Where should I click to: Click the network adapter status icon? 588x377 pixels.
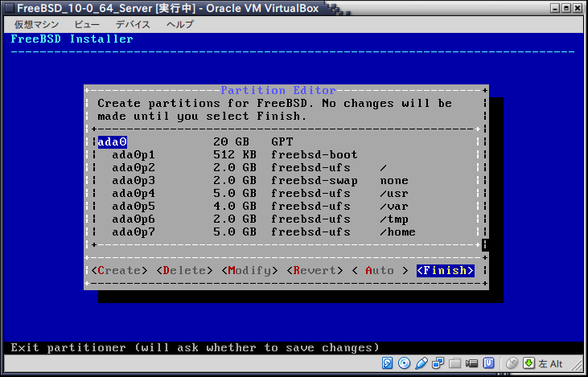[438, 363]
